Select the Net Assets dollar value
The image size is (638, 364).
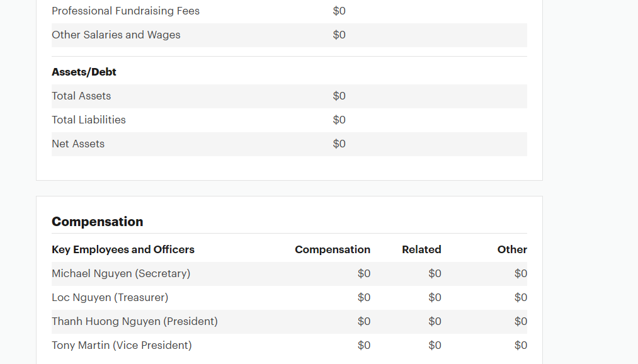[x=339, y=144]
